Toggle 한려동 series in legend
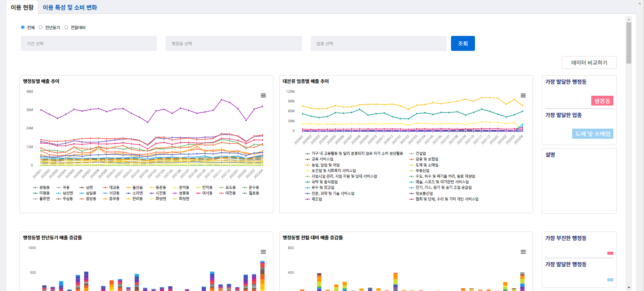Viewport: 644px width, 291px height. (134, 199)
